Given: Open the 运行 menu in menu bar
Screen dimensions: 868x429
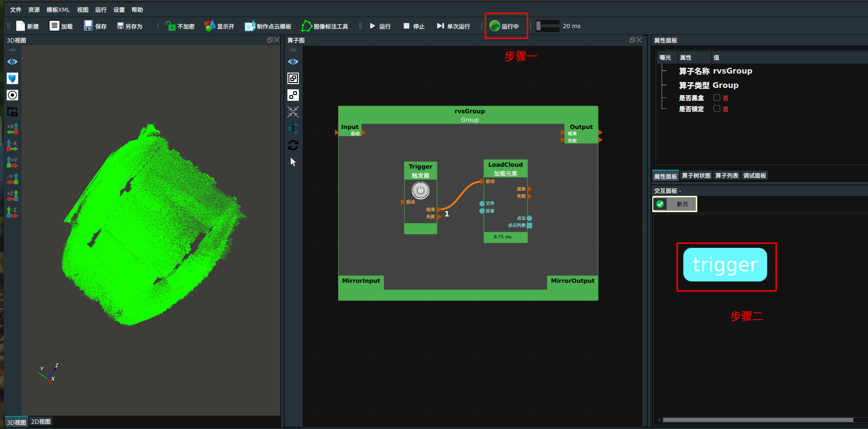Looking at the screenshot, I should click(x=101, y=10).
